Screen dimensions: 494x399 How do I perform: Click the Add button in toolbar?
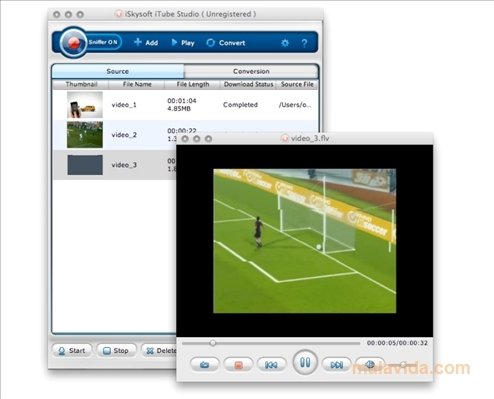tap(146, 42)
